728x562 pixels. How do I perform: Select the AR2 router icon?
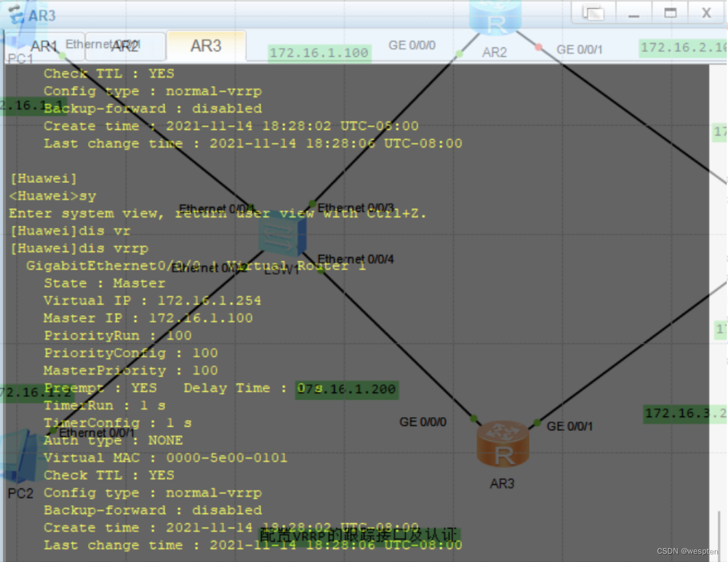click(x=495, y=19)
